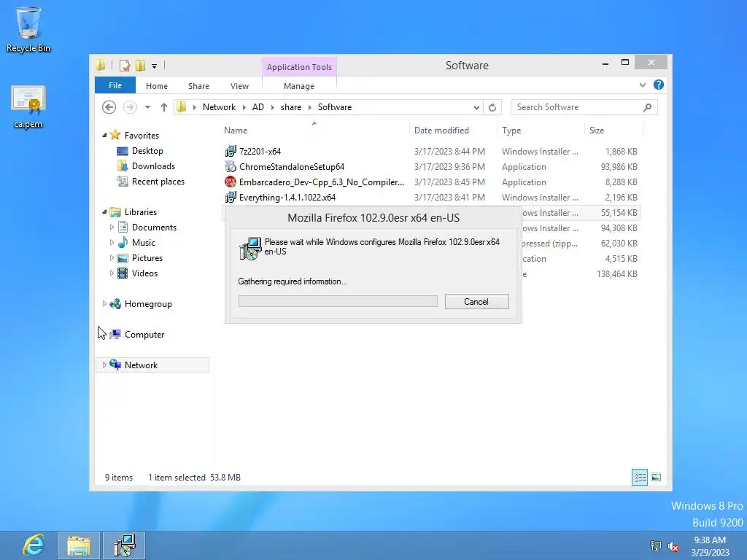Open the Recycle Bin desktop icon
The height and width of the screenshot is (560, 747).
point(28,29)
